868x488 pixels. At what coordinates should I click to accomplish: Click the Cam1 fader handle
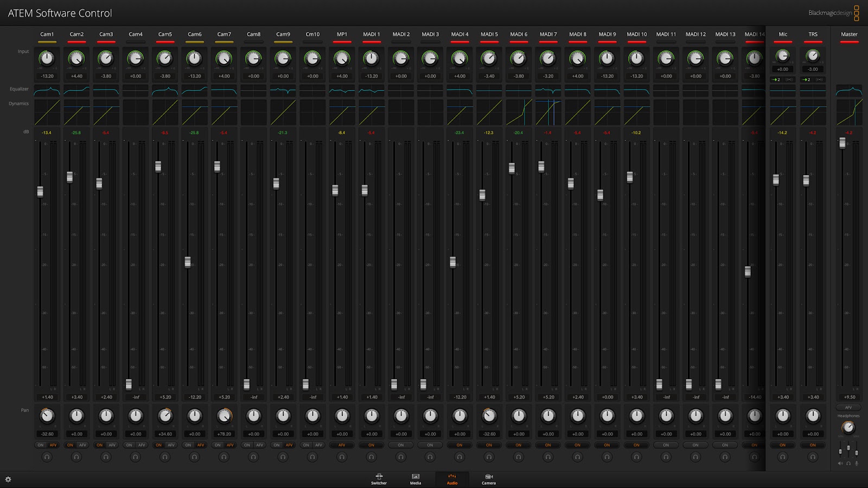point(40,191)
